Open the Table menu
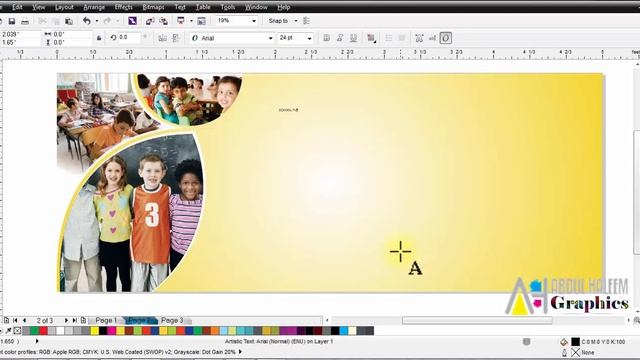 (x=203, y=7)
